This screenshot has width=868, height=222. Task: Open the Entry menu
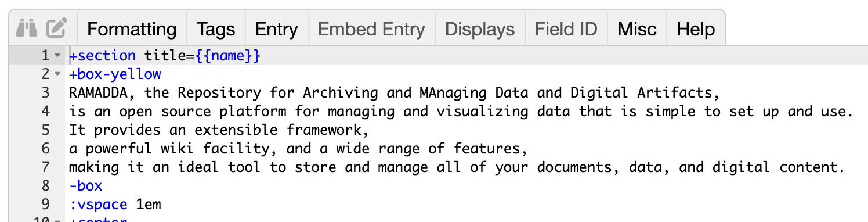point(277,29)
